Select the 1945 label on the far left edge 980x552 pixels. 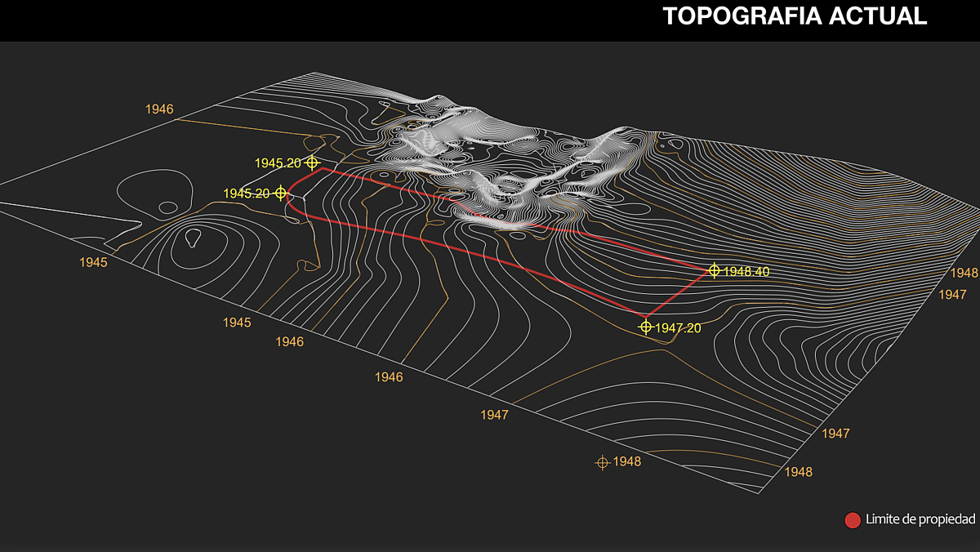(94, 262)
